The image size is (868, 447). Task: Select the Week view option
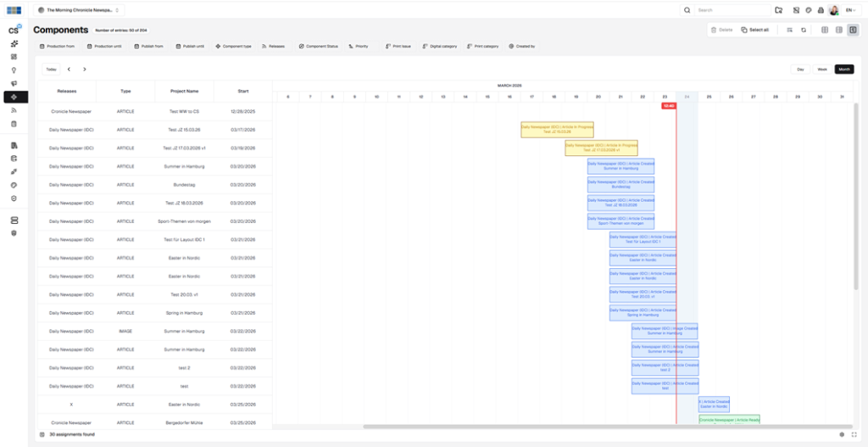(821, 69)
